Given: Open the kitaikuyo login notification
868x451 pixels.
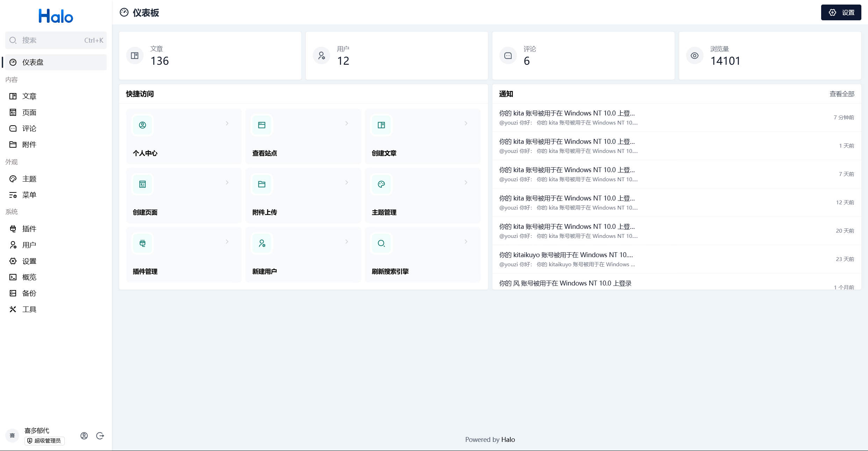Looking at the screenshot, I should pyautogui.click(x=677, y=259).
